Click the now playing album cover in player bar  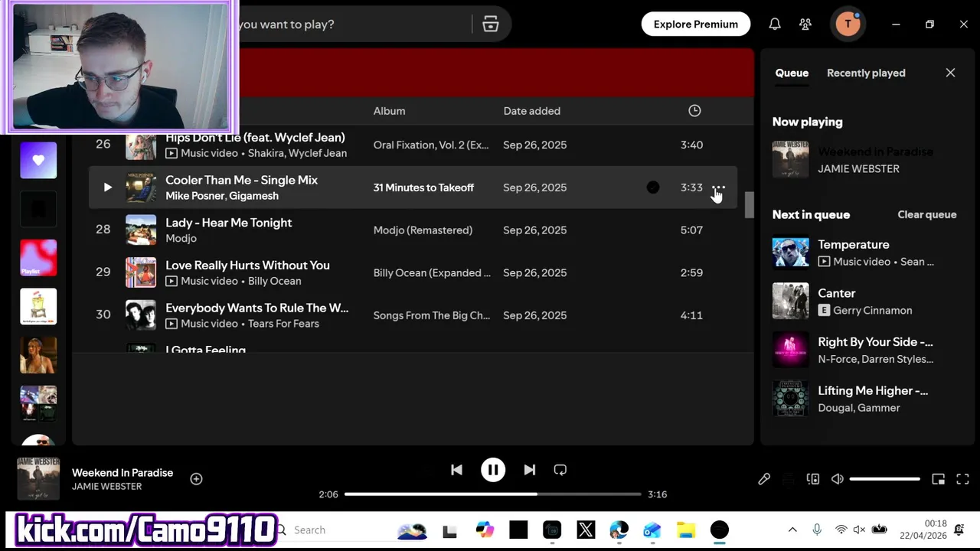tap(38, 479)
